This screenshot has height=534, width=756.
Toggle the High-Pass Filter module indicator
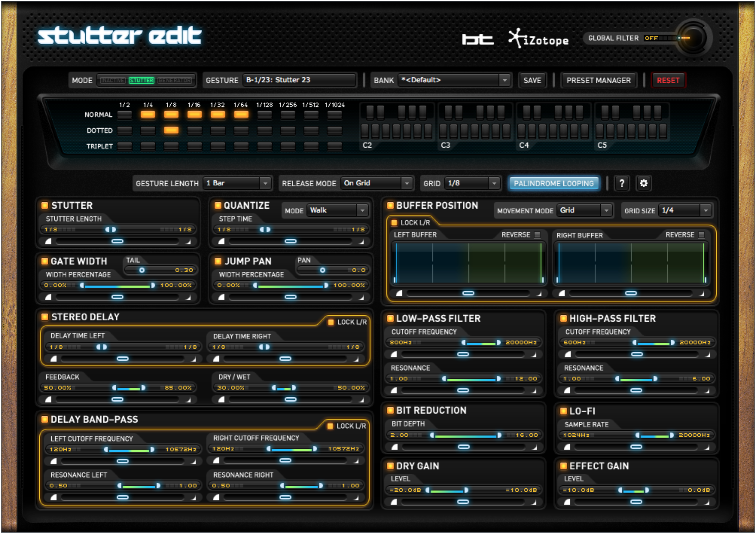coord(563,318)
